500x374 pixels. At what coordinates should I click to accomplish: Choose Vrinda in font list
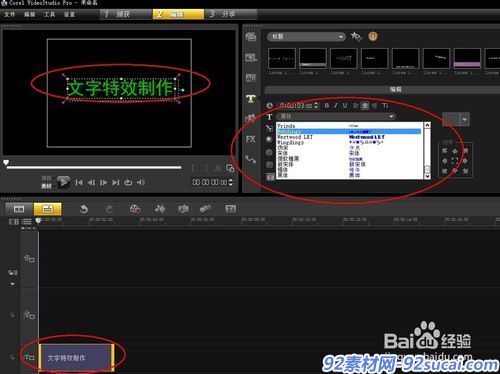(349, 126)
